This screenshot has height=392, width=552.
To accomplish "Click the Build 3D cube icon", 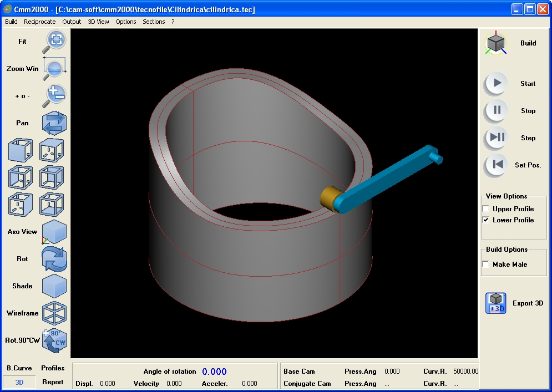I will point(495,43).
